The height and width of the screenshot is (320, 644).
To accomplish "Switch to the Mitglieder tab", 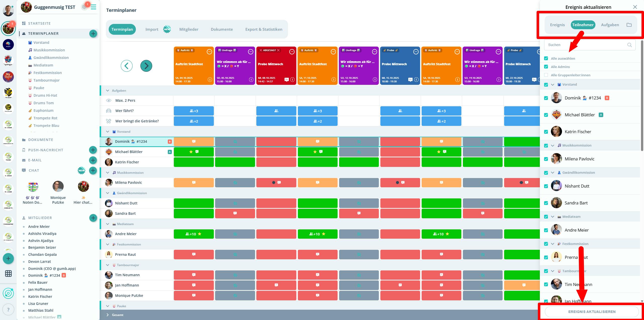I will tap(189, 29).
